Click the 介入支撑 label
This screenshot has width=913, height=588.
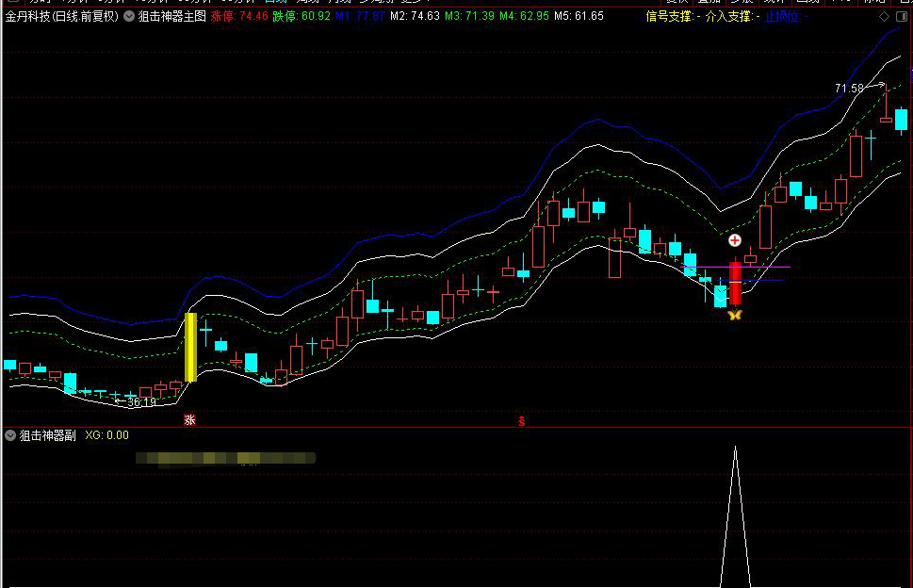coord(729,16)
